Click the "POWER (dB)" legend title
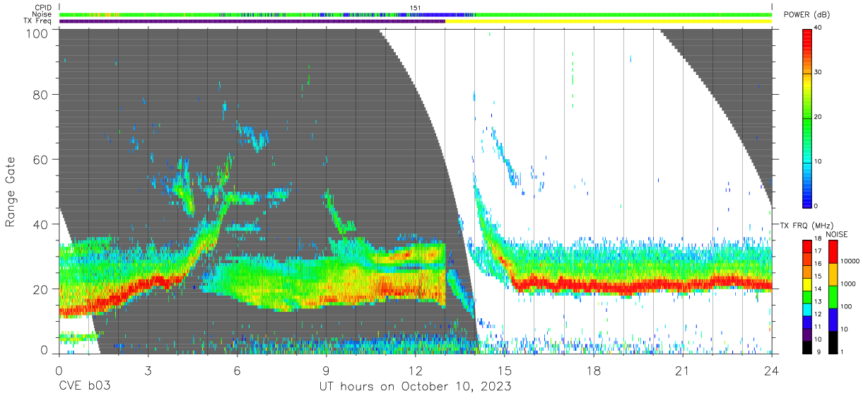 (x=807, y=15)
